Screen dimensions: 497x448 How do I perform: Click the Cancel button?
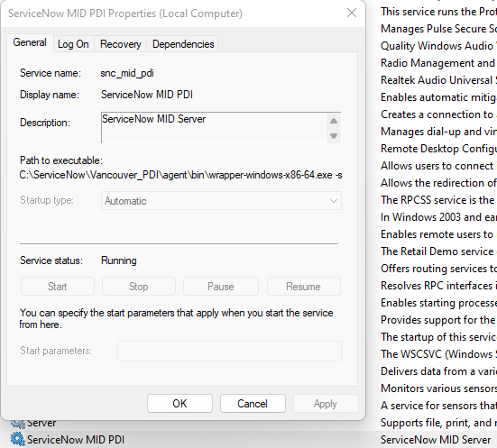click(253, 403)
